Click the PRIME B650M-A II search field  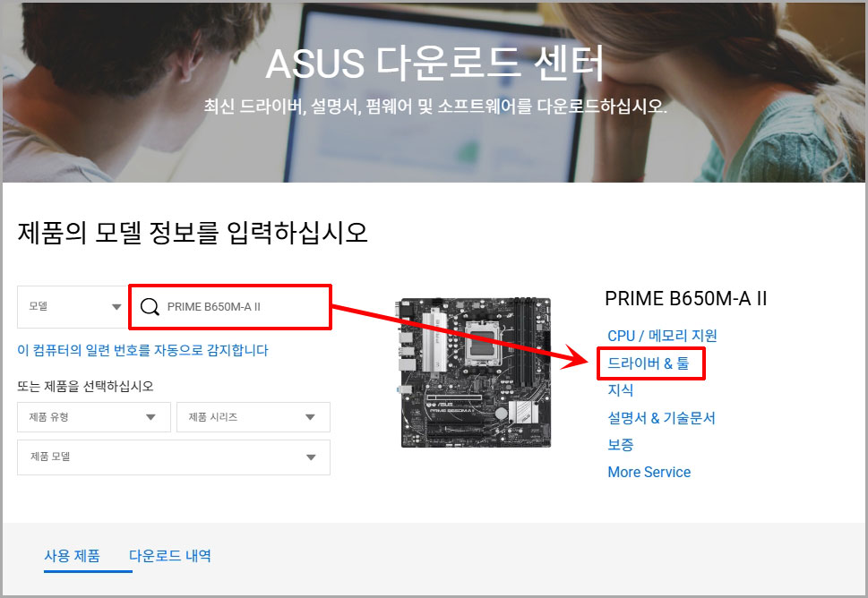tap(230, 307)
